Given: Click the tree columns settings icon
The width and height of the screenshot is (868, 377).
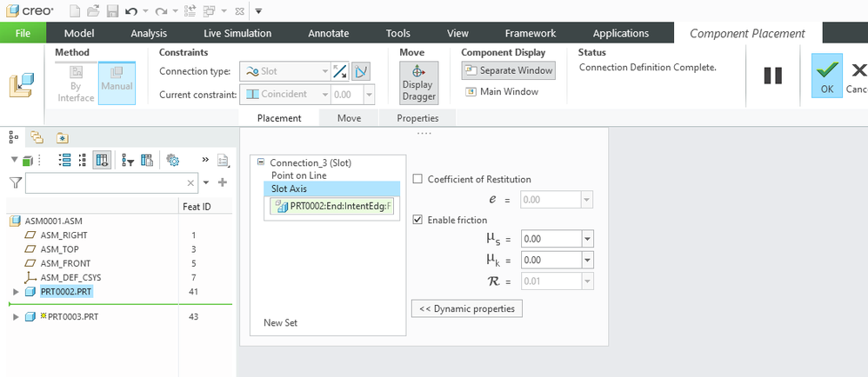Looking at the screenshot, I should coord(147,161).
